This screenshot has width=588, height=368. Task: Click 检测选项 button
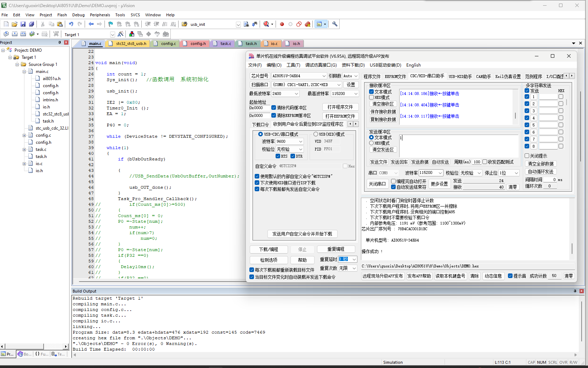(269, 260)
